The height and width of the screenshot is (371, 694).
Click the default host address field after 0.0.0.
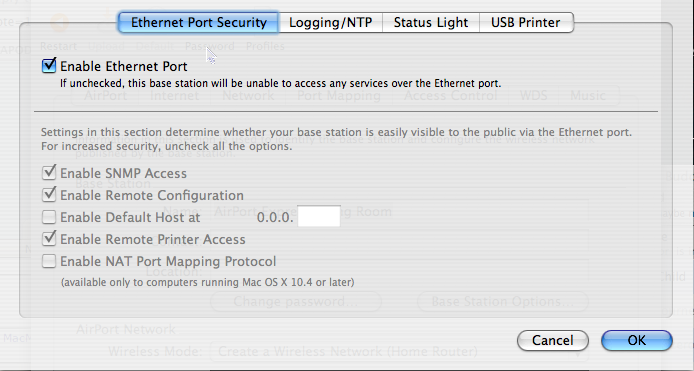(x=319, y=216)
